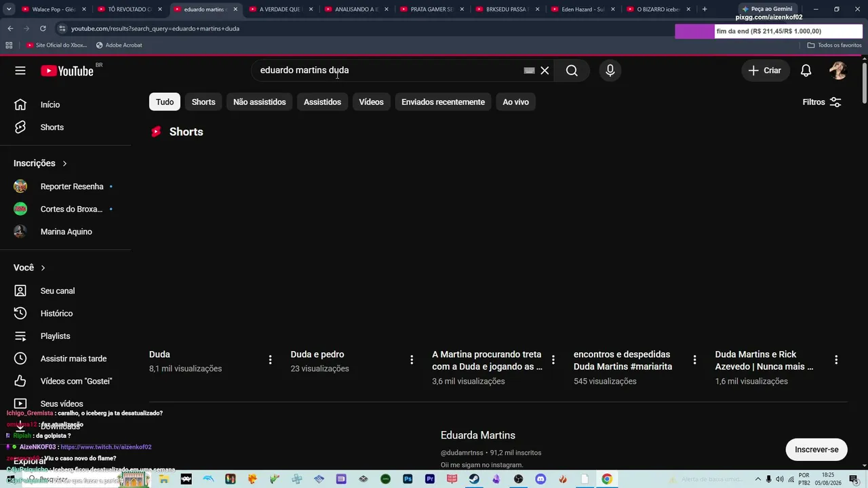The height and width of the screenshot is (488, 868).
Task: Open the browser apps grid shortcut
Action: click(9, 45)
